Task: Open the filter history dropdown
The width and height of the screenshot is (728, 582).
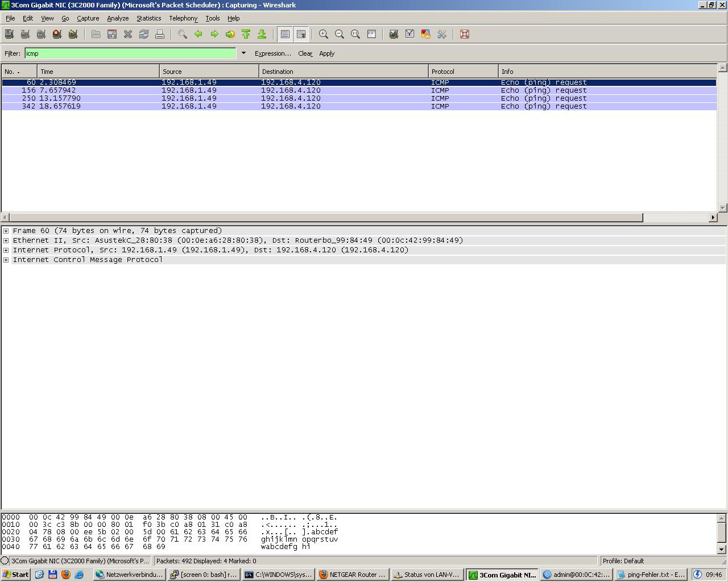Action: tap(243, 53)
